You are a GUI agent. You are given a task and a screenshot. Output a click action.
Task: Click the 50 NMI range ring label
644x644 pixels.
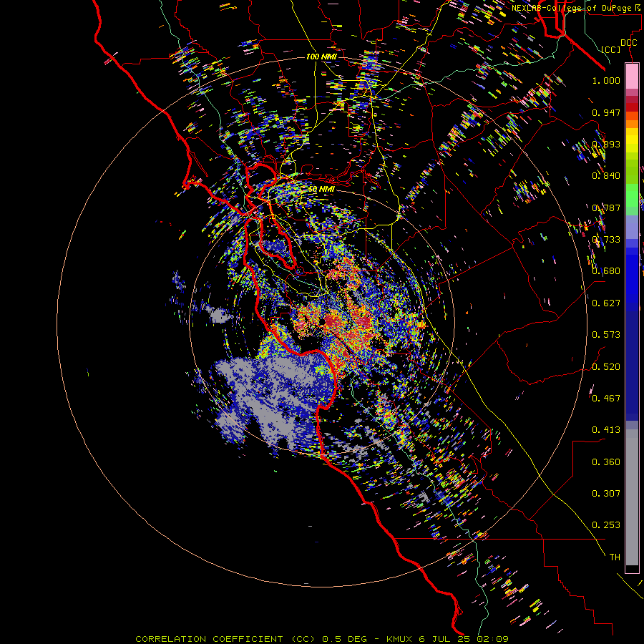(x=321, y=190)
